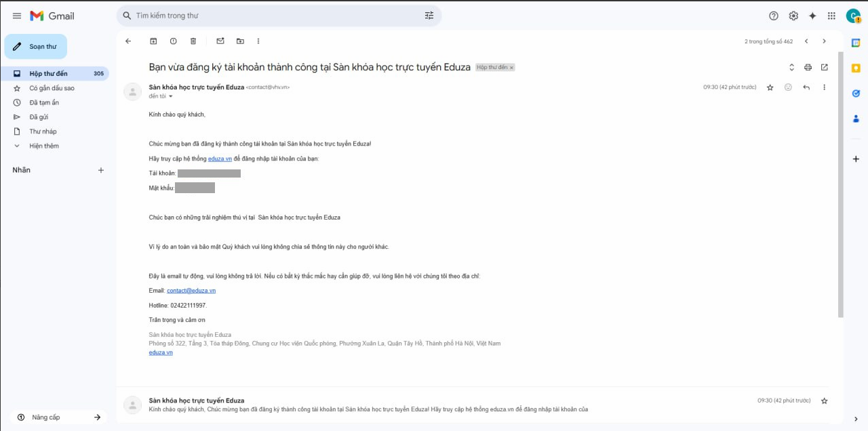The width and height of the screenshot is (868, 431).
Task: Open more options for first message
Action: [825, 87]
